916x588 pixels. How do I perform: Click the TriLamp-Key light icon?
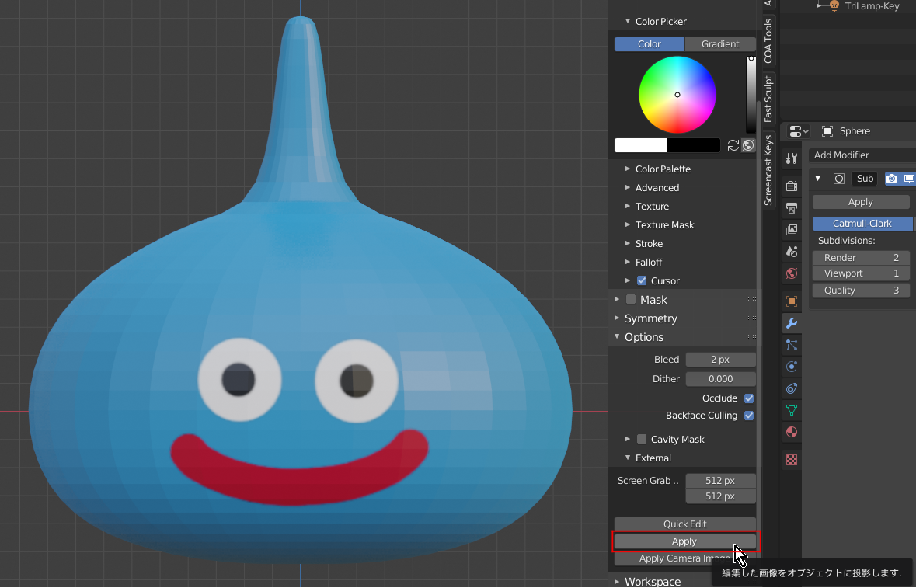click(x=834, y=6)
